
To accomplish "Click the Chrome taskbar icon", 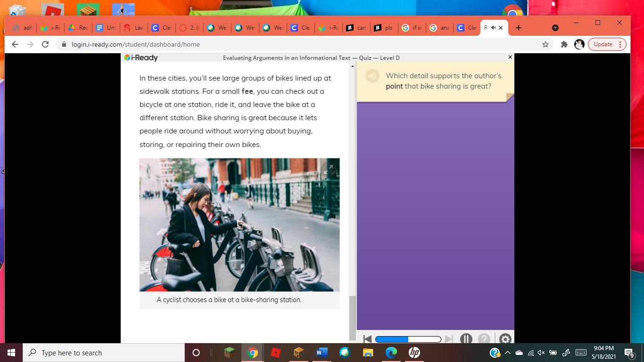I will (x=253, y=353).
